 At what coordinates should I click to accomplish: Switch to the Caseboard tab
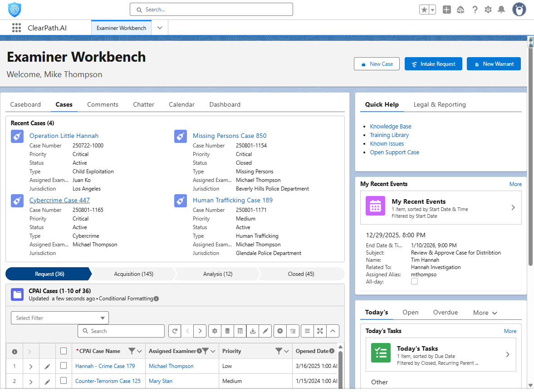25,104
